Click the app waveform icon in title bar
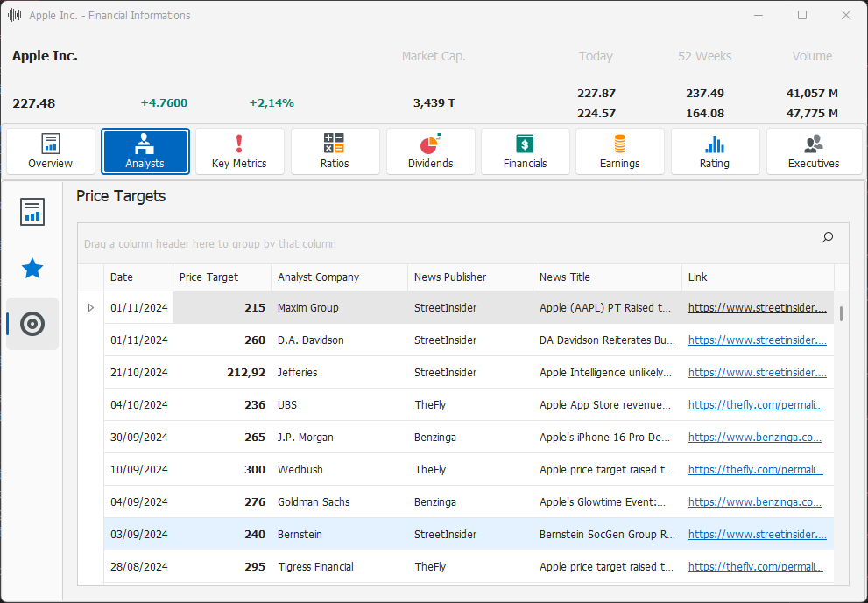The width and height of the screenshot is (868, 603). (x=14, y=16)
